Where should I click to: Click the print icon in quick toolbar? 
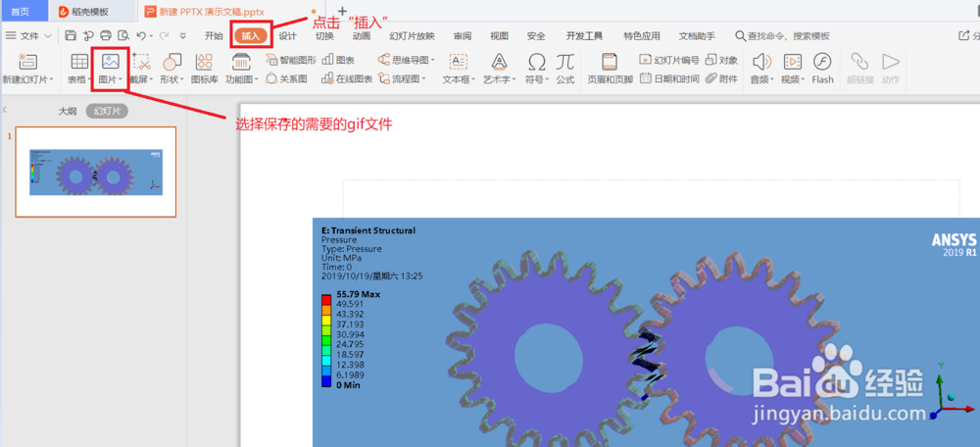(x=106, y=35)
